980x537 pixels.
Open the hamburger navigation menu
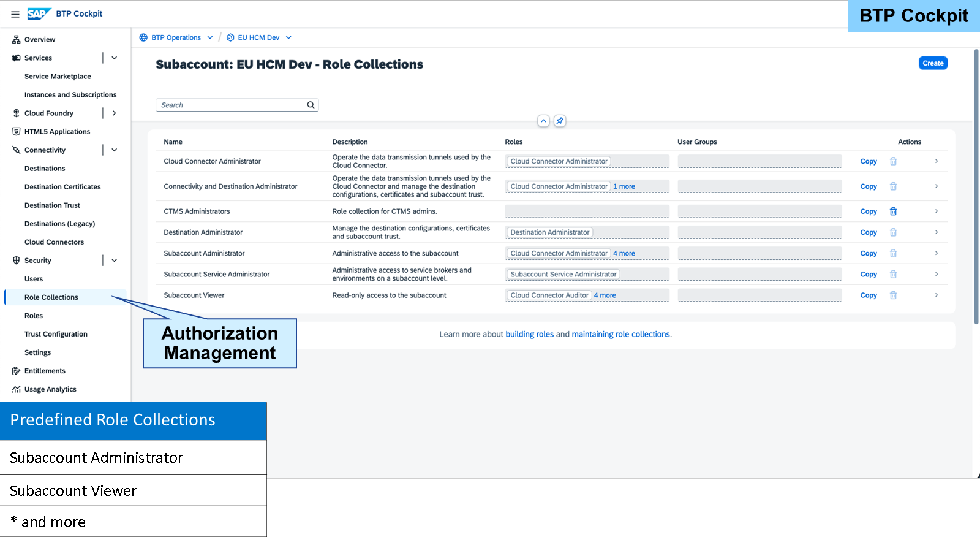coord(15,14)
